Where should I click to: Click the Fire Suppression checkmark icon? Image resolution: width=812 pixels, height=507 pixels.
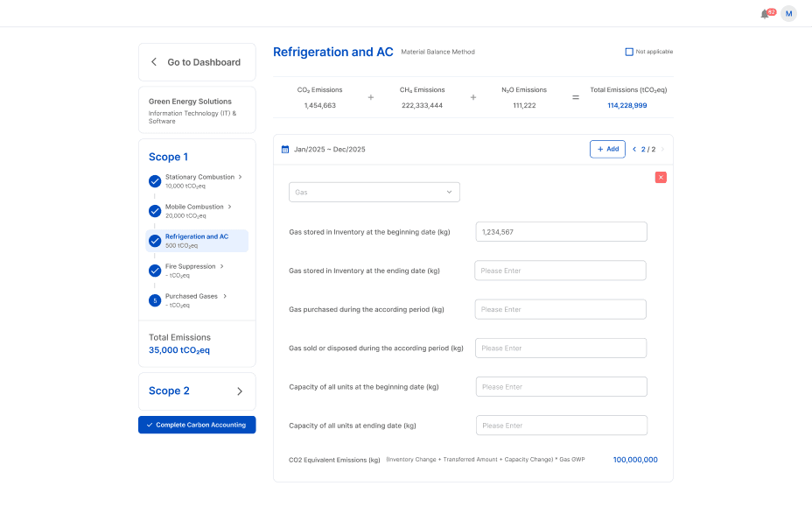[155, 271]
